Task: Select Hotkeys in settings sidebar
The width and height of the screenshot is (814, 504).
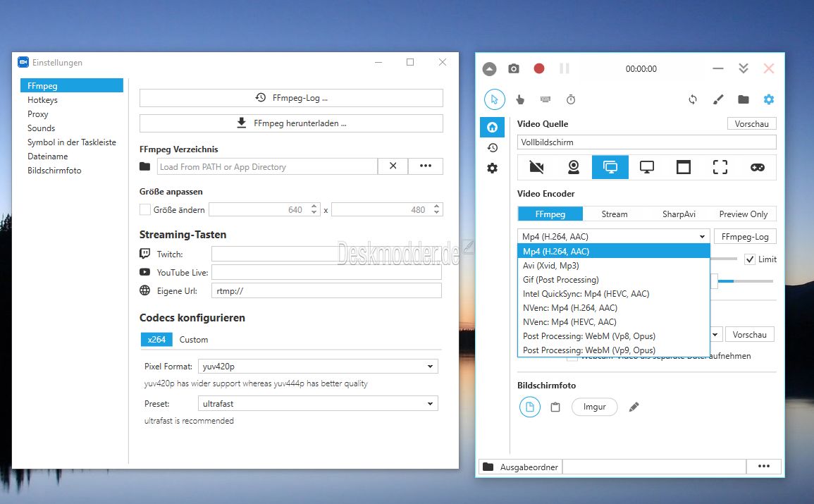Action: click(72, 99)
